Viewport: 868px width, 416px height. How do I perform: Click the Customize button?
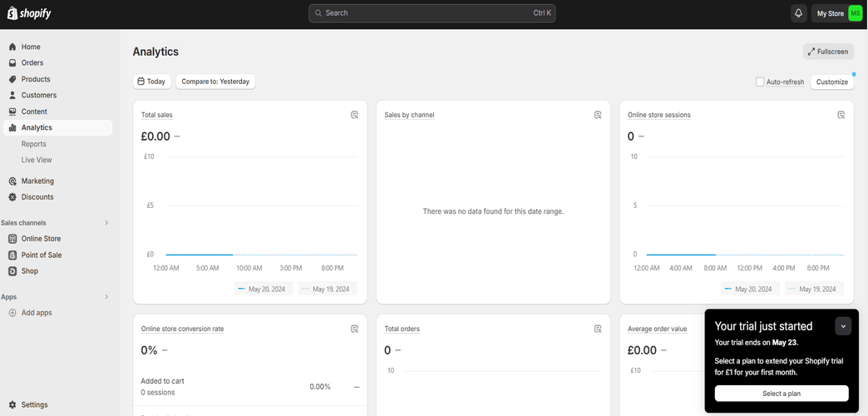coord(832,82)
